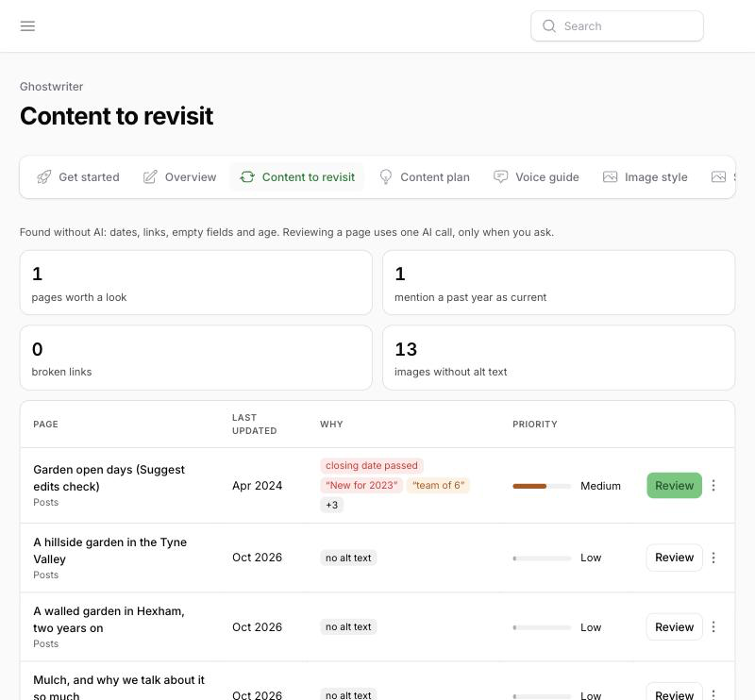Click the closing date passed tag

point(372,465)
